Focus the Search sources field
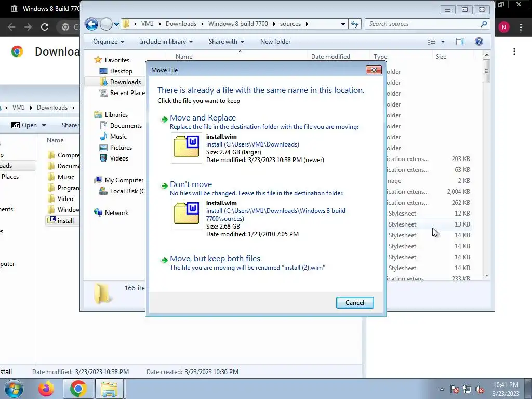This screenshot has width=532, height=399. [x=422, y=24]
